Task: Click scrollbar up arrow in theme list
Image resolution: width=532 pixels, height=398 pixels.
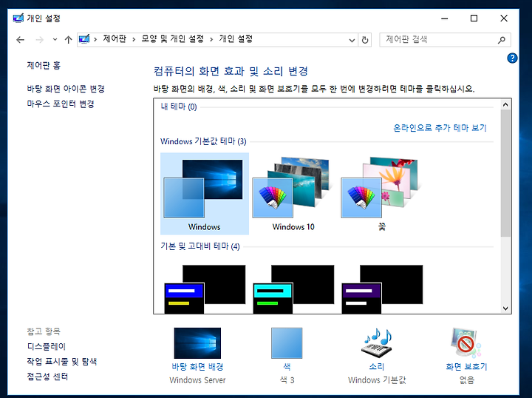Action: pos(505,104)
